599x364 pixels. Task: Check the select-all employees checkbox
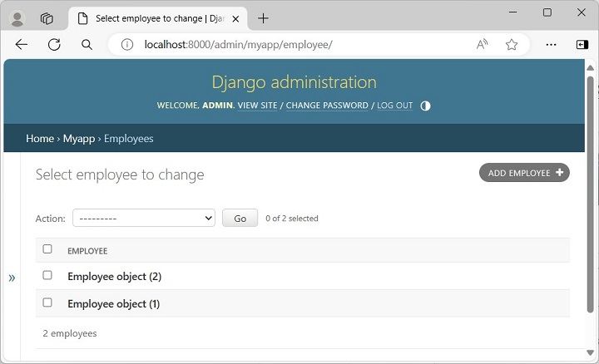(x=47, y=249)
